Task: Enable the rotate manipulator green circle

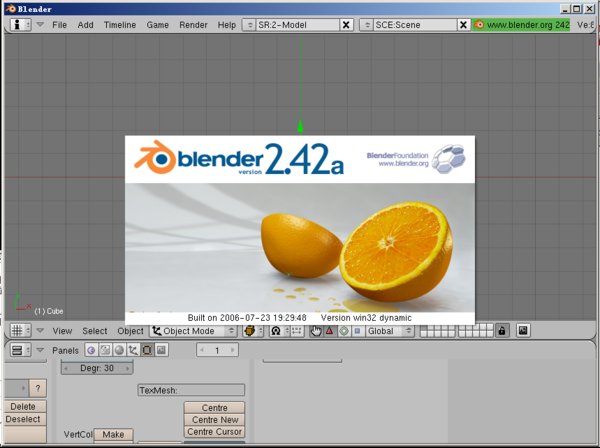Action: pos(344,331)
